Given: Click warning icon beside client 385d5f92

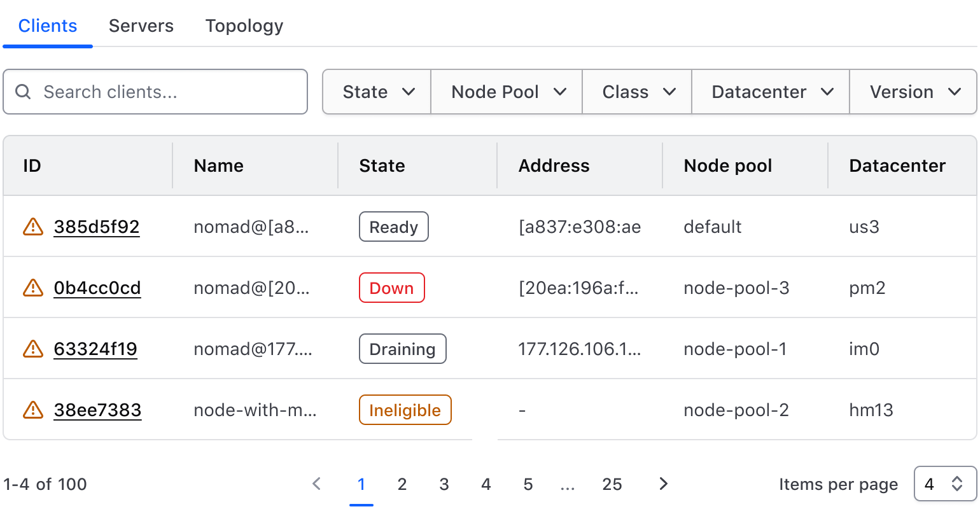Looking at the screenshot, I should (x=33, y=227).
